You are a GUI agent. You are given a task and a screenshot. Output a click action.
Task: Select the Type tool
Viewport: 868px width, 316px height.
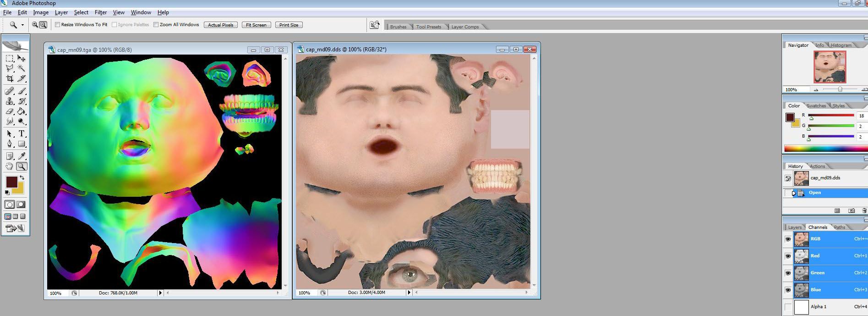pos(21,133)
